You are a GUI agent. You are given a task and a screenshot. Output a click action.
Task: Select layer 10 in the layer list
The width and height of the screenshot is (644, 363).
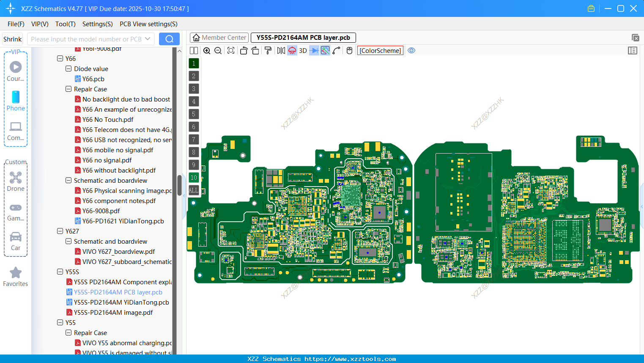(x=194, y=177)
